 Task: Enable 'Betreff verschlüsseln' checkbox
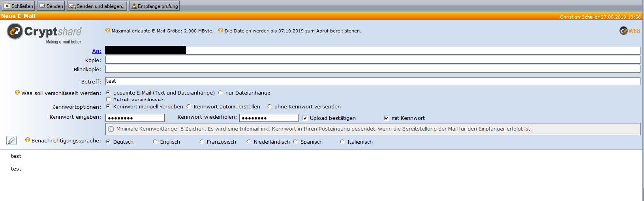(x=109, y=100)
